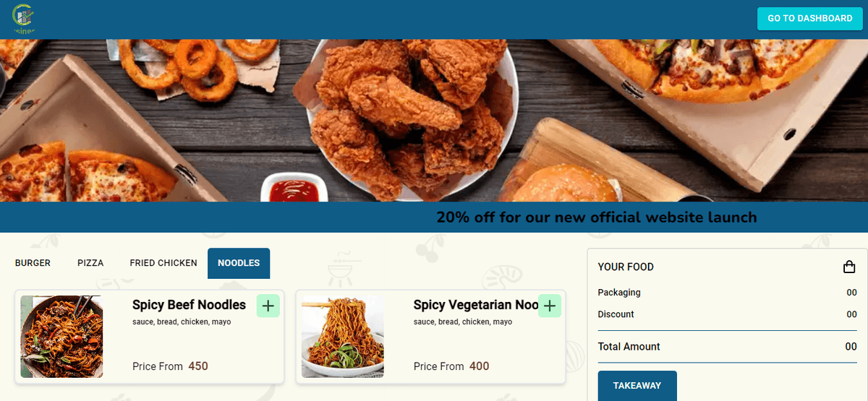Click the Discount row in Your Food

coord(728,314)
